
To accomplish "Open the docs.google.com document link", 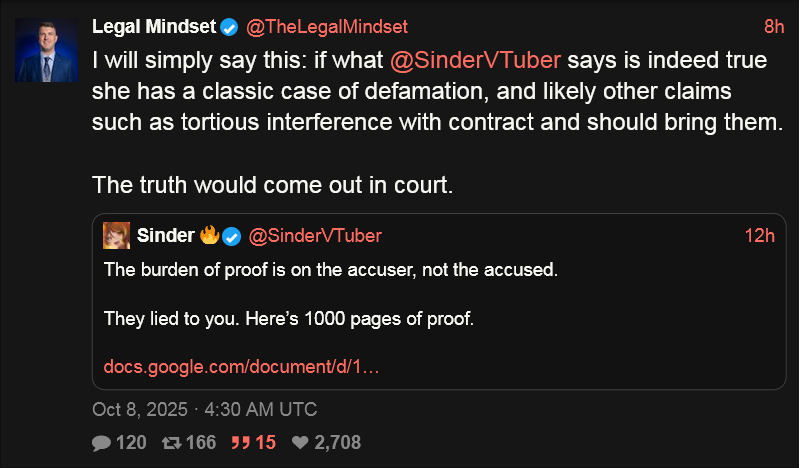I will [241, 366].
